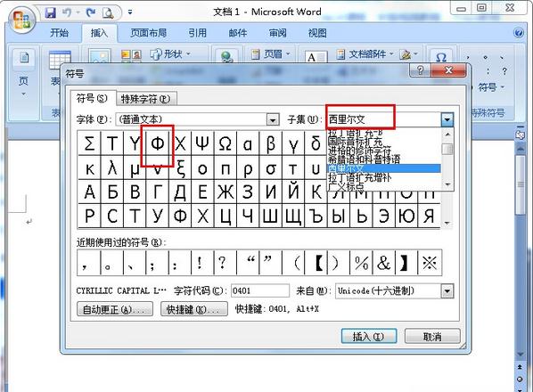
Task: Select Cyrillic Я in symbol grid
Action: pyautogui.click(x=429, y=216)
